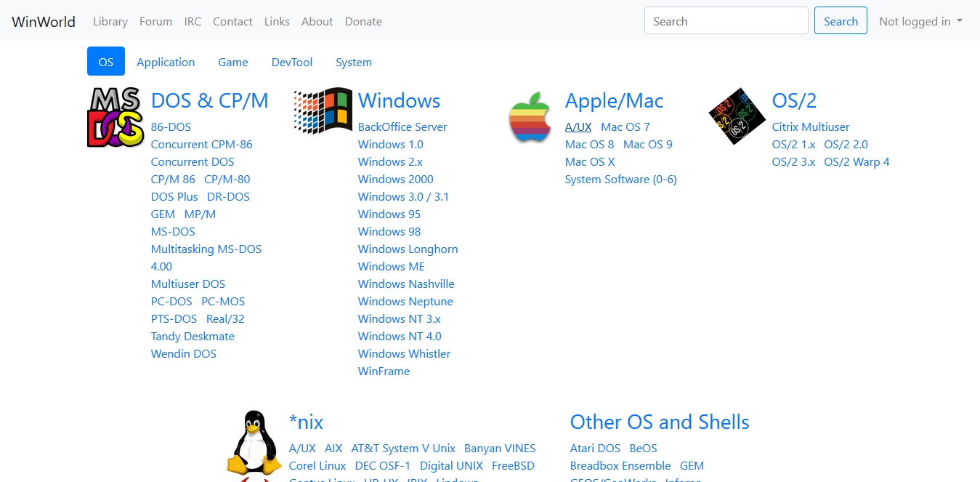Image resolution: width=980 pixels, height=482 pixels.
Task: Open the Windows heading link
Action: (x=400, y=100)
